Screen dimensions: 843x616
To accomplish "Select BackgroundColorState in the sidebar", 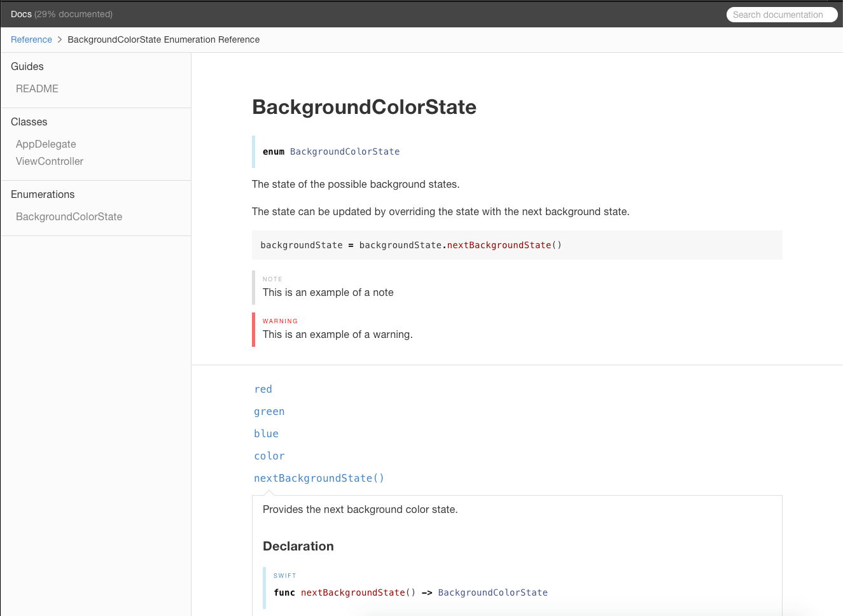I will click(x=69, y=216).
